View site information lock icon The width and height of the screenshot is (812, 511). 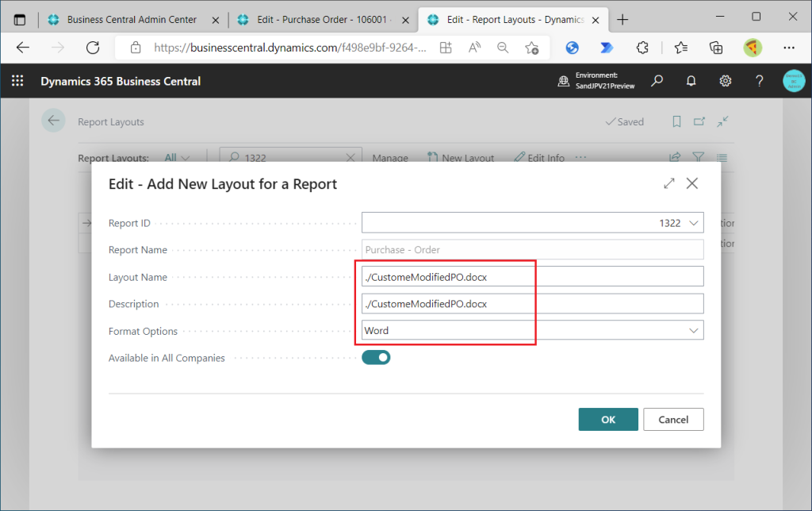(x=136, y=48)
